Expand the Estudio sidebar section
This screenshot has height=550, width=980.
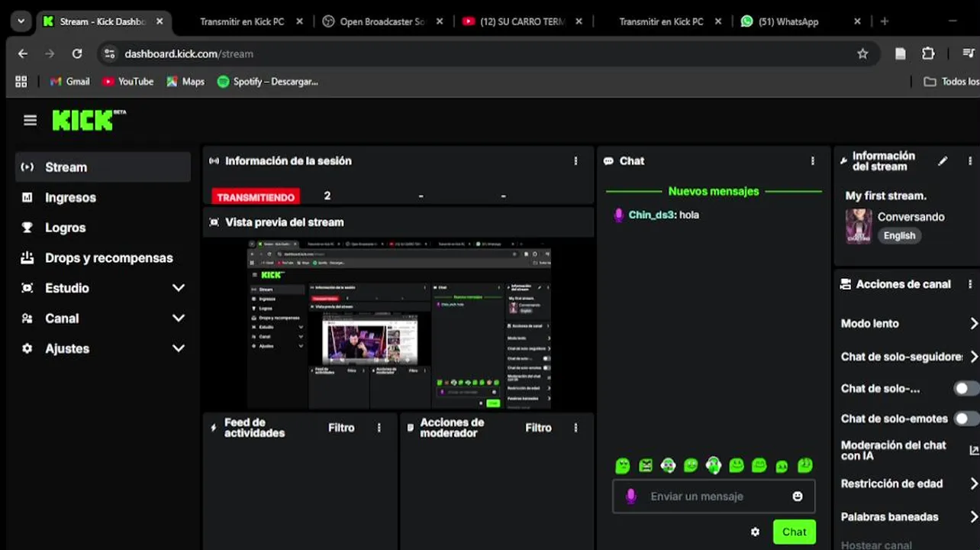click(x=178, y=288)
